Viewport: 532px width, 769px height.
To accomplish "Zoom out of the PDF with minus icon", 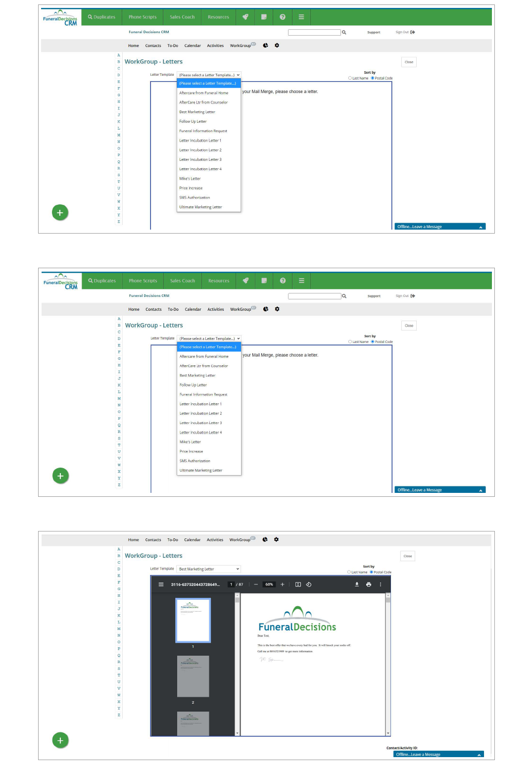I will click(256, 584).
